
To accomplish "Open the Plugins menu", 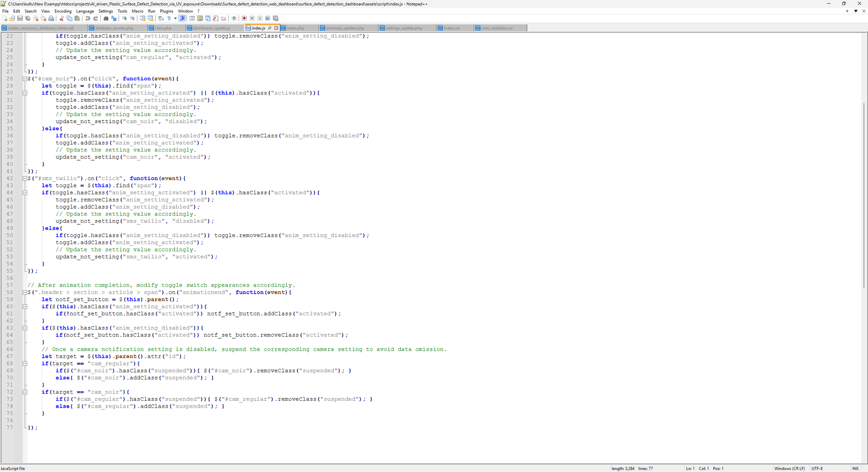I will (x=166, y=11).
